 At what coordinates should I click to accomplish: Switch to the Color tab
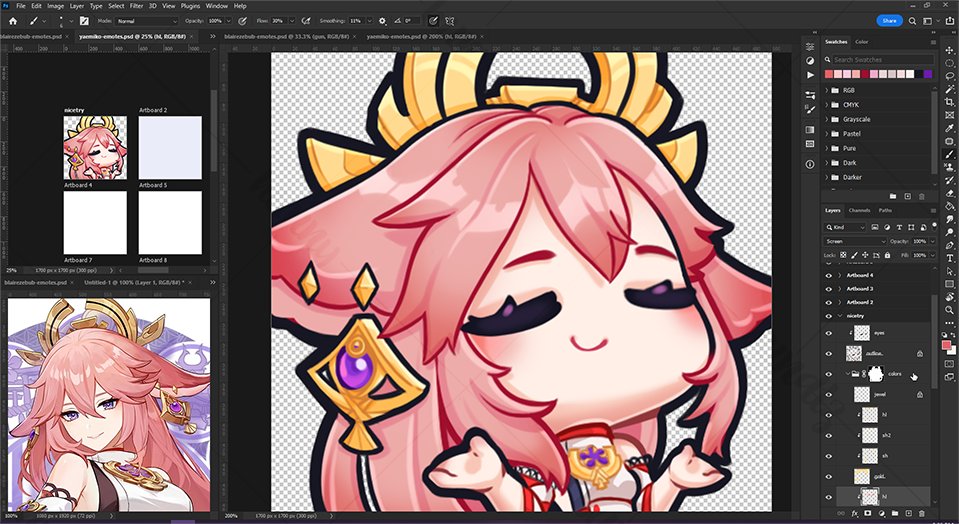coord(861,42)
